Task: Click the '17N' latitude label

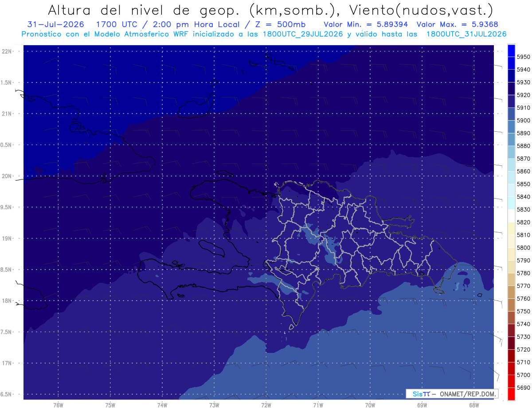Action: (8, 363)
